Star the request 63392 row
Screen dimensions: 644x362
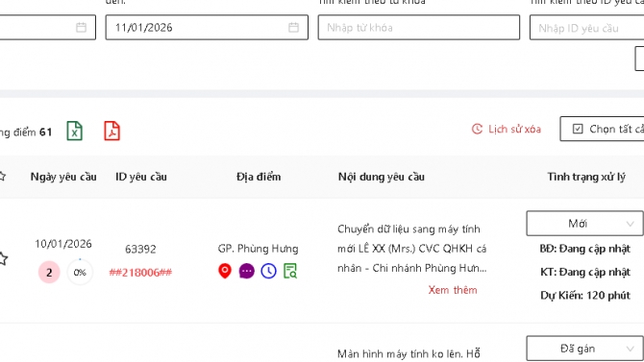pos(3,258)
